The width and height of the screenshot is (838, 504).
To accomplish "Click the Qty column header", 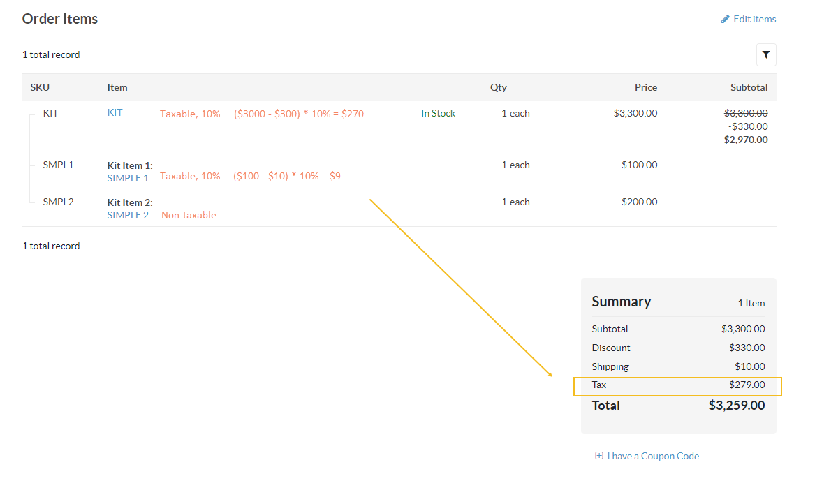I will coord(498,87).
